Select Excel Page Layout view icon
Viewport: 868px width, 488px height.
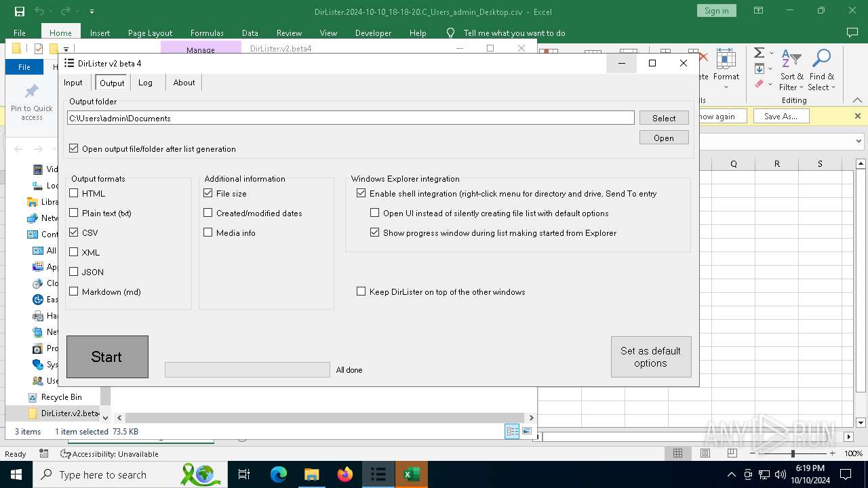pyautogui.click(x=705, y=453)
